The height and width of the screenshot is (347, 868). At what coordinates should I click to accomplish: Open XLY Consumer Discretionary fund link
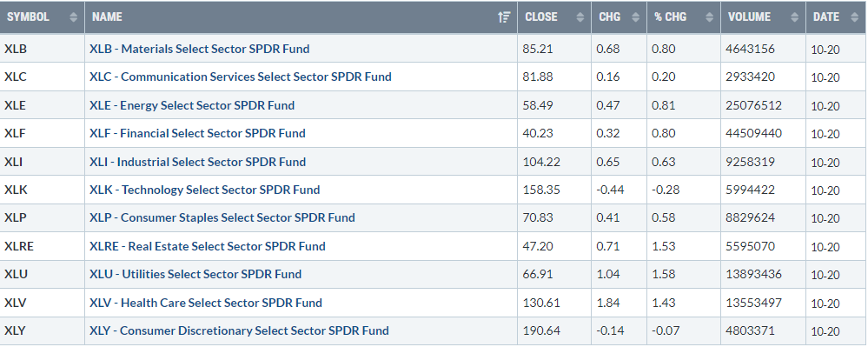click(x=239, y=330)
